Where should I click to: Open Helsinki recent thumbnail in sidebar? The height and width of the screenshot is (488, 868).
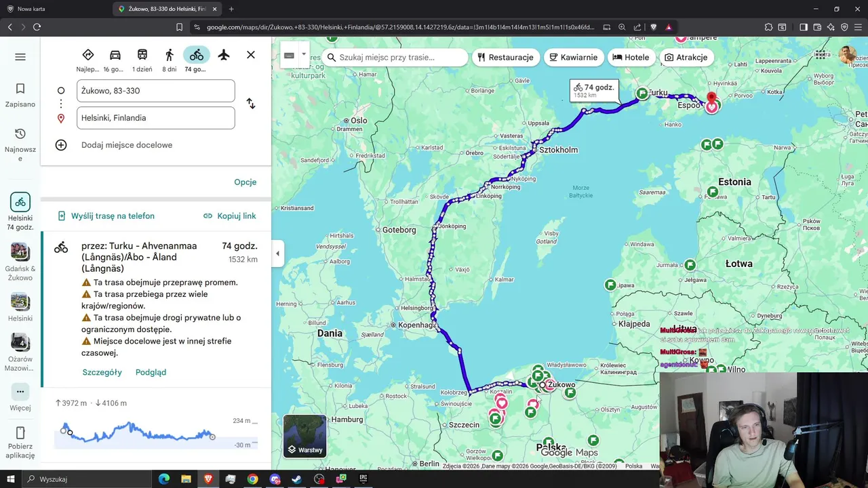(x=20, y=307)
